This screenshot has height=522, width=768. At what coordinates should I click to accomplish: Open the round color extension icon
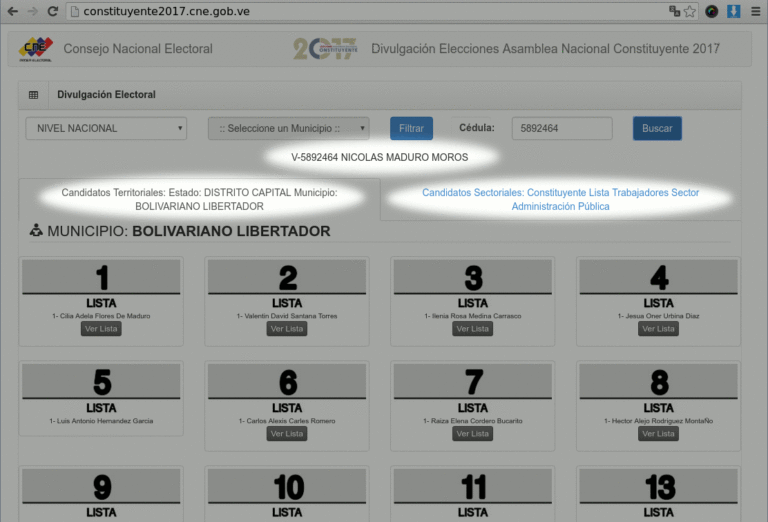coord(712,11)
